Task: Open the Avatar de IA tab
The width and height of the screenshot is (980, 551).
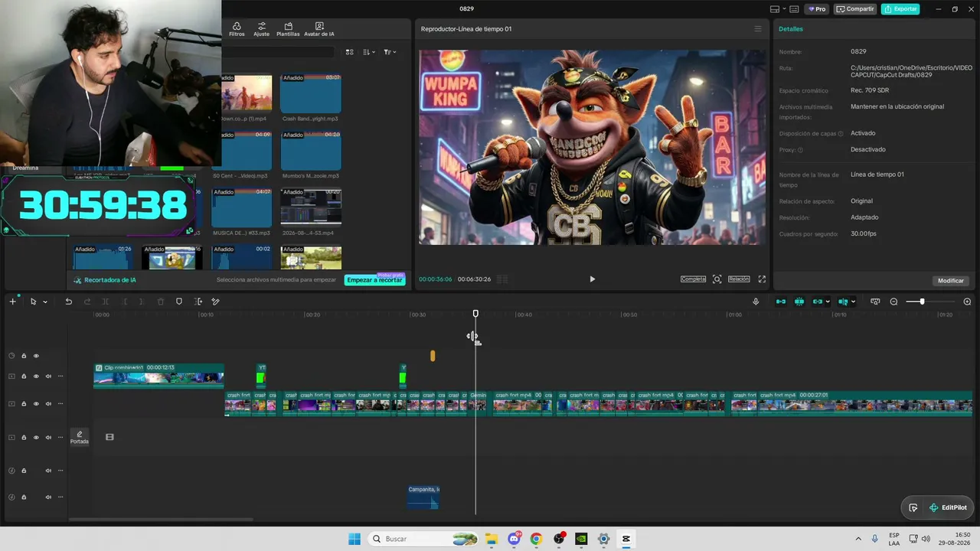Action: (319, 29)
